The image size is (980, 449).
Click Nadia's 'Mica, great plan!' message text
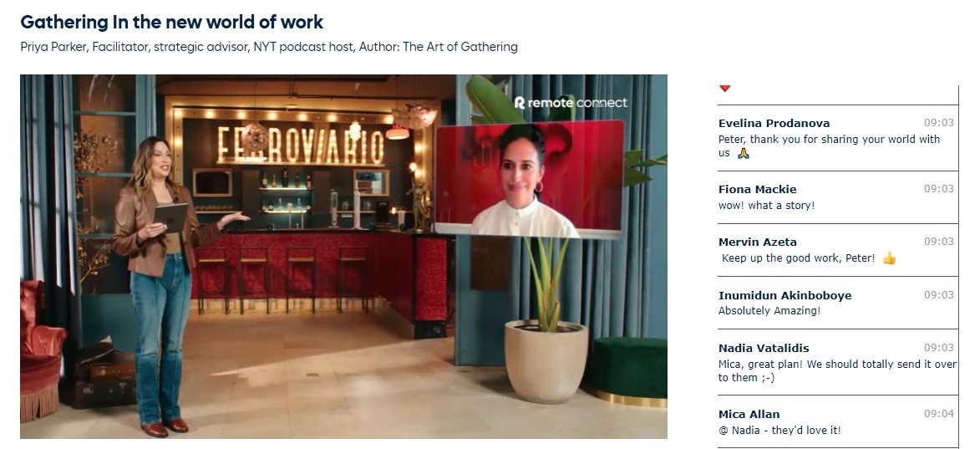[x=837, y=371]
